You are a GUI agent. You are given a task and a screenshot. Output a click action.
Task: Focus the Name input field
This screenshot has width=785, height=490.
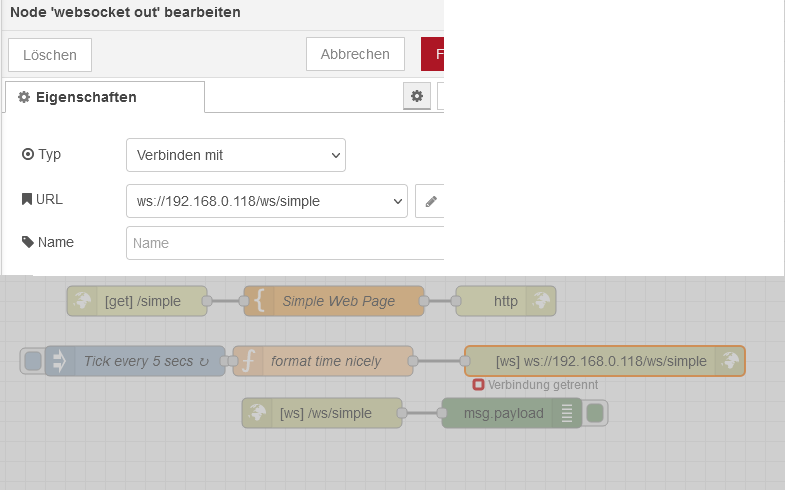pos(285,243)
